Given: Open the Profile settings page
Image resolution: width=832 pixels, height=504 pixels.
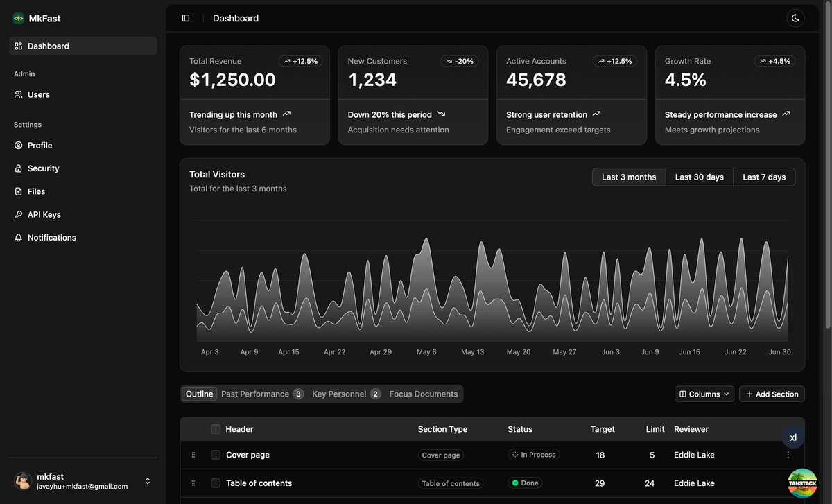Looking at the screenshot, I should coord(40,146).
